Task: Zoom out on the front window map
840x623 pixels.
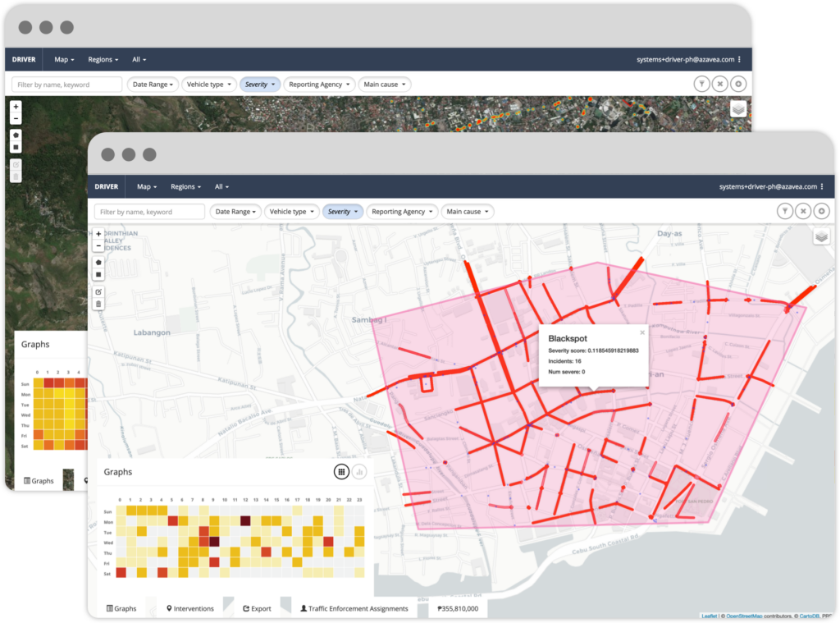Action: pos(98,245)
